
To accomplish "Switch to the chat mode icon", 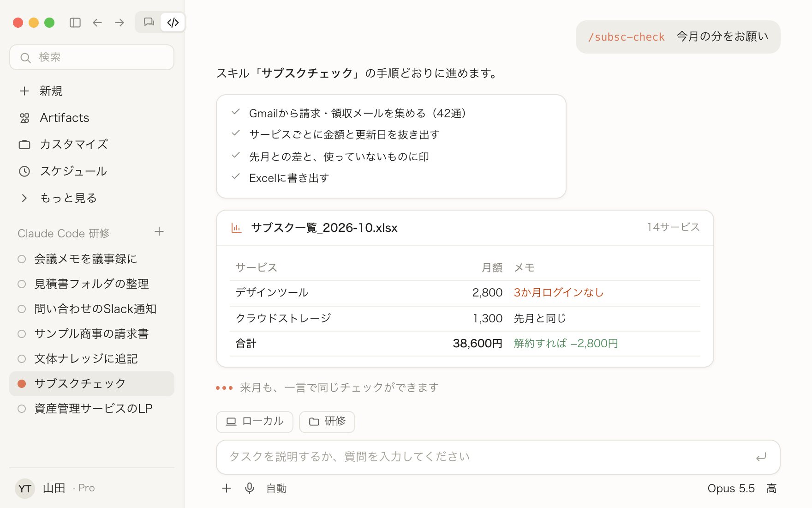I will [x=149, y=22].
